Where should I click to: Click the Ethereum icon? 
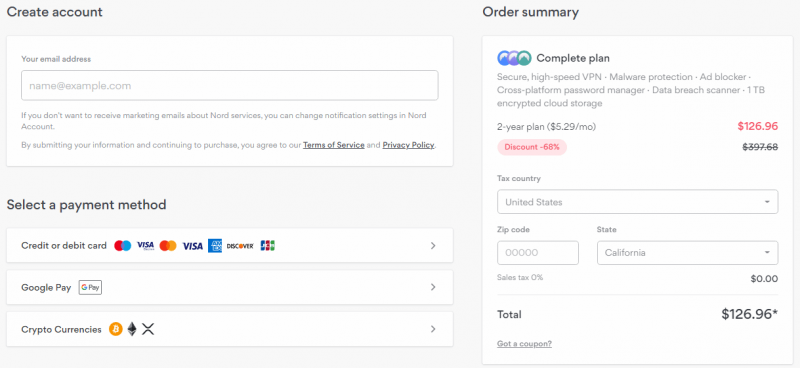(x=132, y=329)
